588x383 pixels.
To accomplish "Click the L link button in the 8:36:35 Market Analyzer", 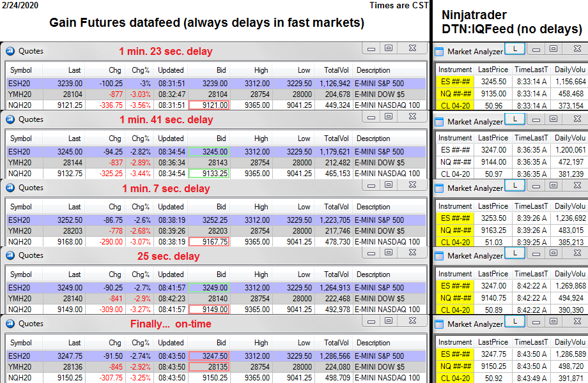I will 514,119.
